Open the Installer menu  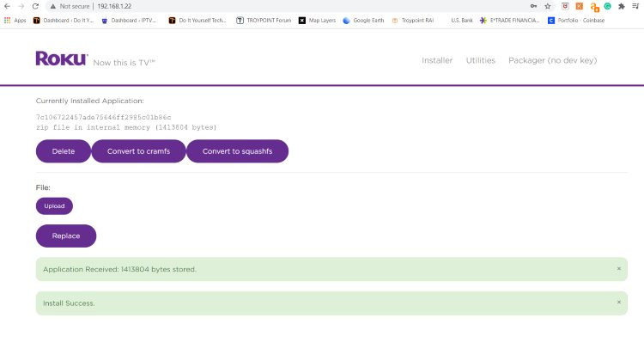point(437,60)
